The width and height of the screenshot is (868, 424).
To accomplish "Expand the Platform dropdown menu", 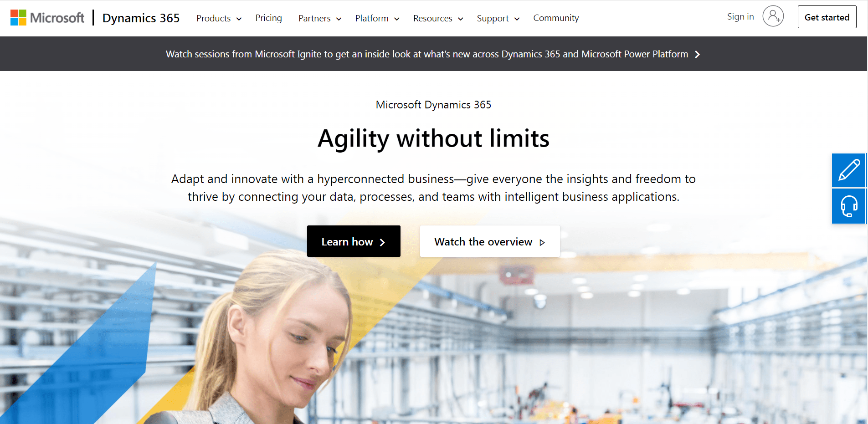I will [377, 18].
